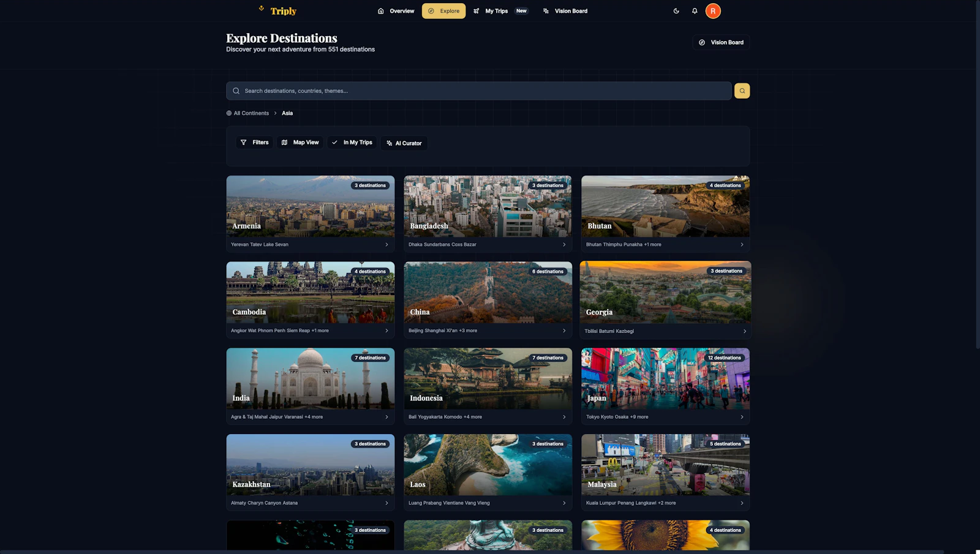This screenshot has height=554, width=980.
Task: Click the Asia breadcrumb
Action: pyautogui.click(x=287, y=113)
